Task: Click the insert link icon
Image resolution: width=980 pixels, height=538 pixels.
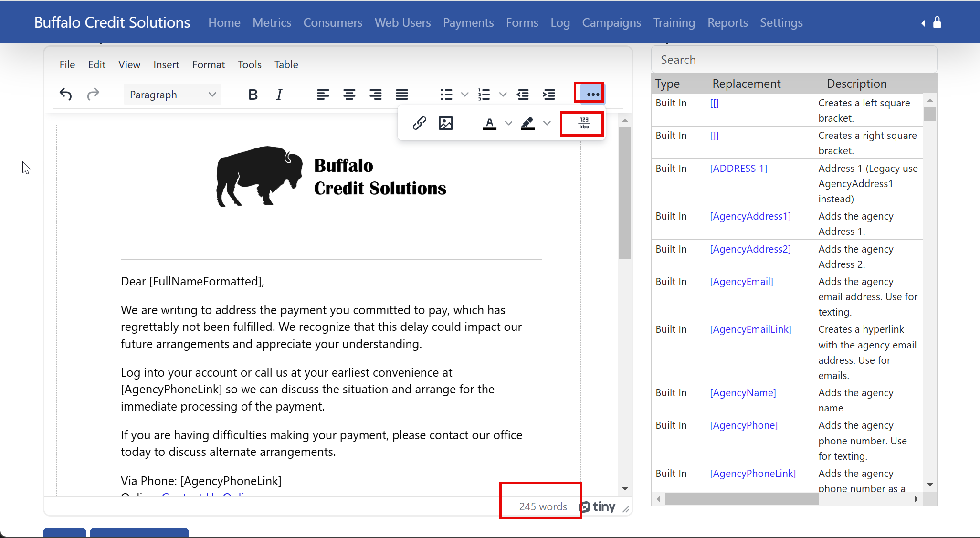Action: click(x=419, y=123)
